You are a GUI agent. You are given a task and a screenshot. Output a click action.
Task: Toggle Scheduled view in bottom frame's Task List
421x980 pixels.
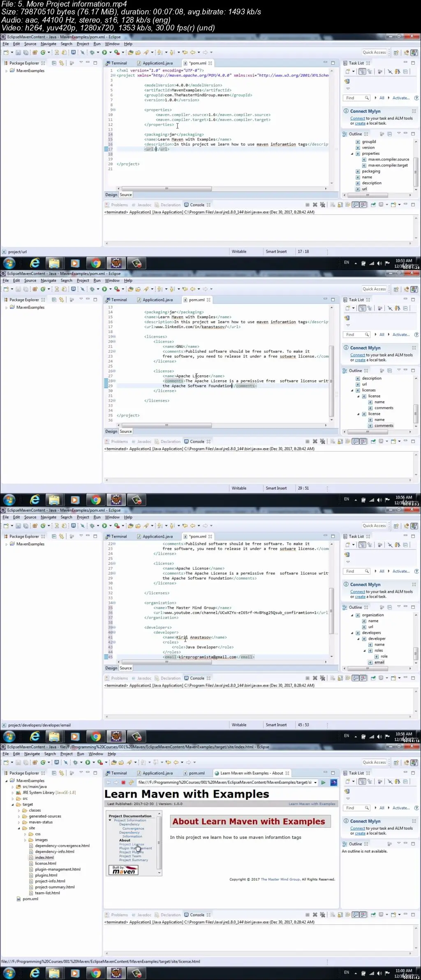pos(370,781)
